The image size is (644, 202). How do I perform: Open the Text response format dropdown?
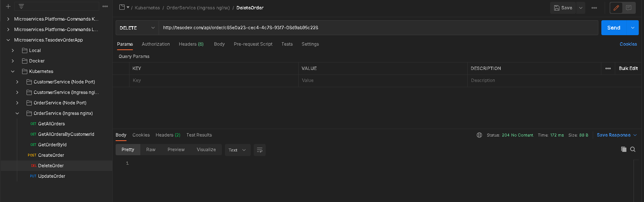point(238,150)
